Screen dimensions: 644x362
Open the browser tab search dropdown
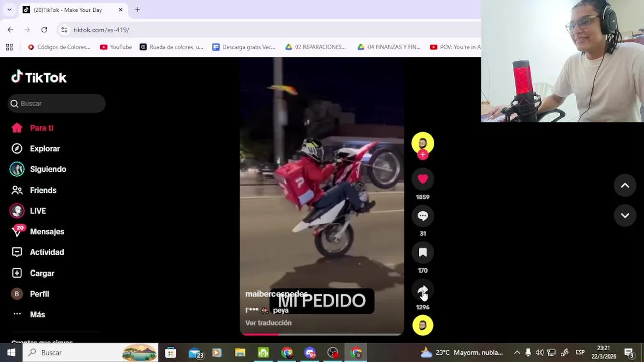(9, 10)
